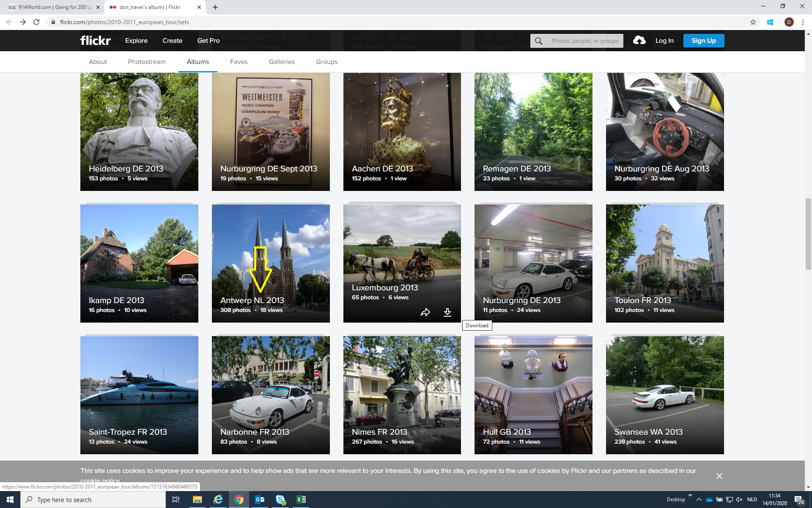Click the Sign Up button

click(703, 41)
